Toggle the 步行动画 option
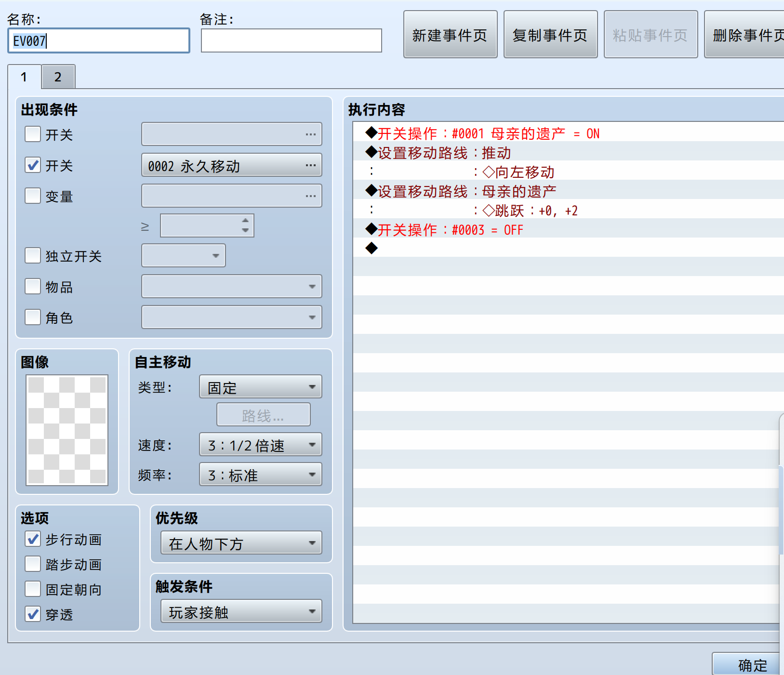Image resolution: width=784 pixels, height=675 pixels. pos(33,539)
